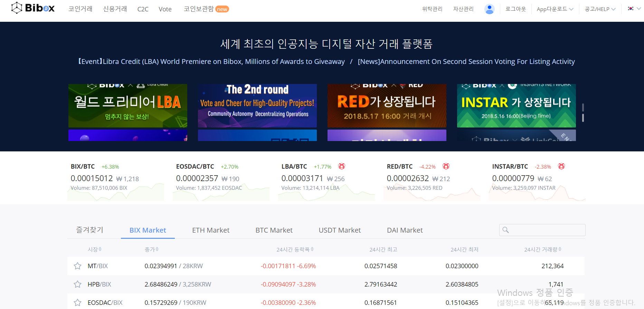Click HPB/BIX price 2.68486249 / 3,258KRW
The width and height of the screenshot is (644, 309).
(x=178, y=284)
